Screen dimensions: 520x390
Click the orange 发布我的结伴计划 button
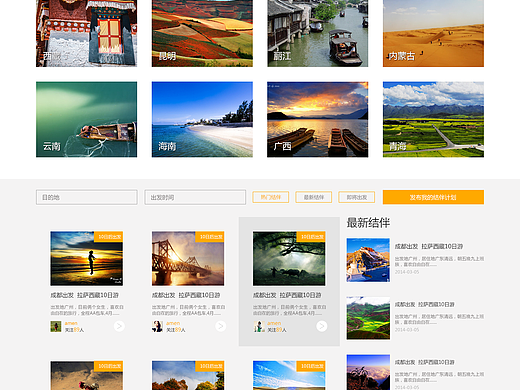(x=433, y=197)
